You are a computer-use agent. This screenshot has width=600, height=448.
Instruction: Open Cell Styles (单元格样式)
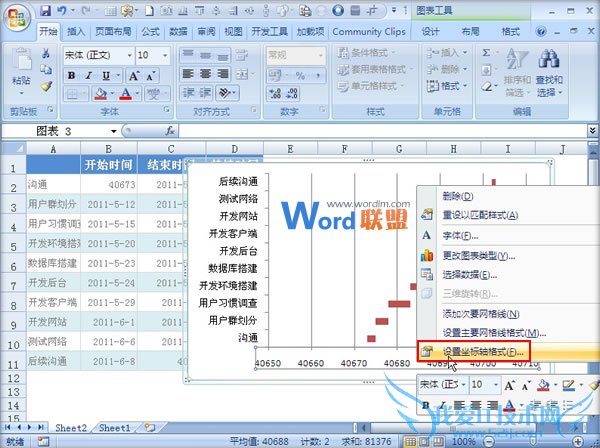[371, 86]
